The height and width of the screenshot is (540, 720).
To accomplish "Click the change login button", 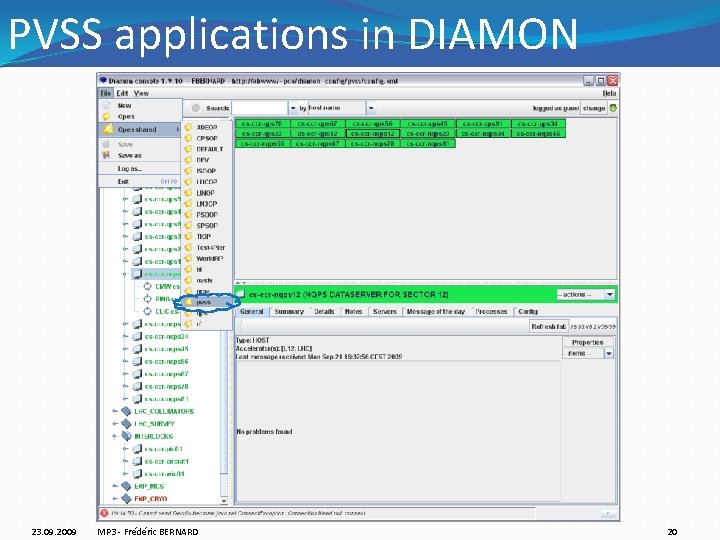I will pyautogui.click(x=594, y=108).
